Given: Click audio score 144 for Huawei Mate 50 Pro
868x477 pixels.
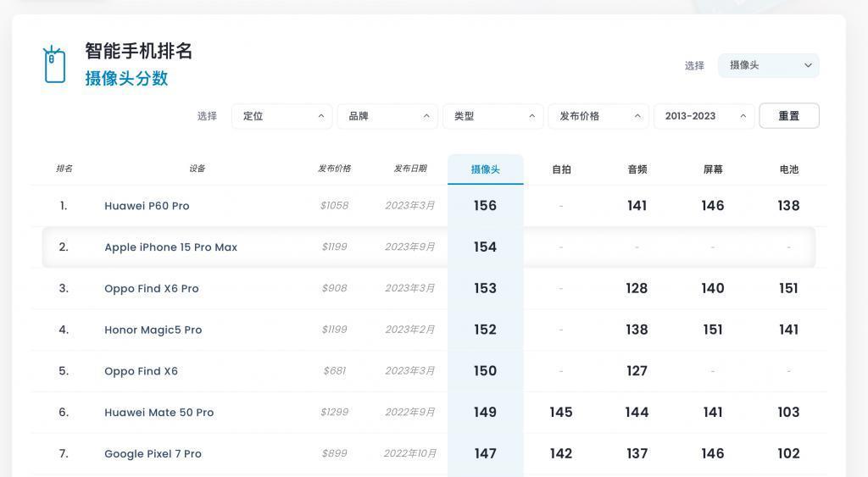Looking at the screenshot, I should pyautogui.click(x=637, y=413).
